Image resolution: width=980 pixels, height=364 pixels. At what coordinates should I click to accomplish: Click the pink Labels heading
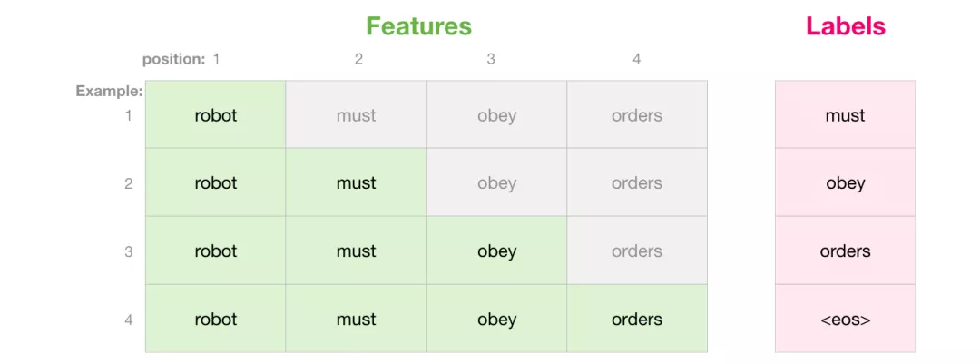(845, 26)
